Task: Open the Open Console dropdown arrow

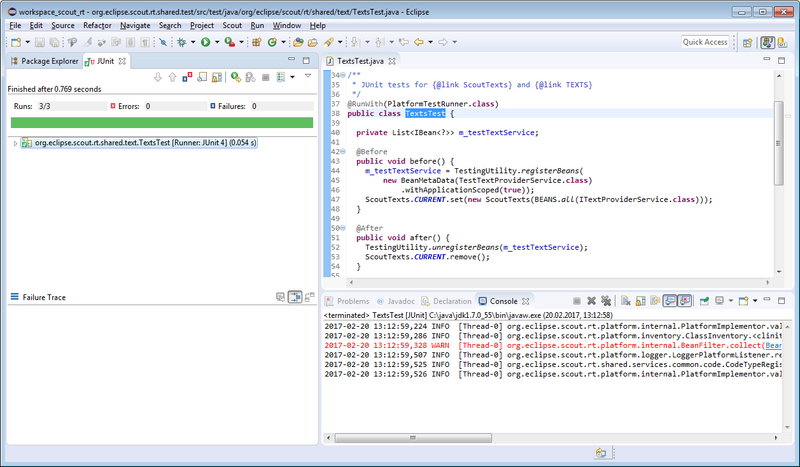Action: [755, 301]
